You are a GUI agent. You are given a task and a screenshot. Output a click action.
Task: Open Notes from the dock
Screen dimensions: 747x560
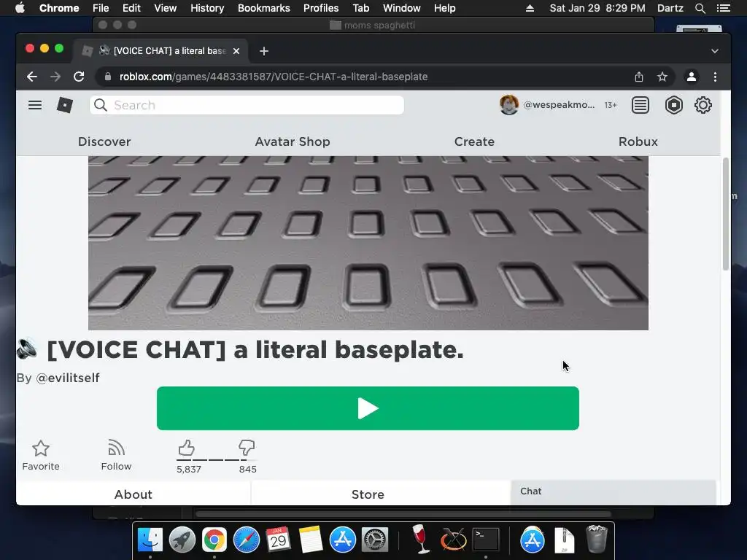click(x=311, y=540)
